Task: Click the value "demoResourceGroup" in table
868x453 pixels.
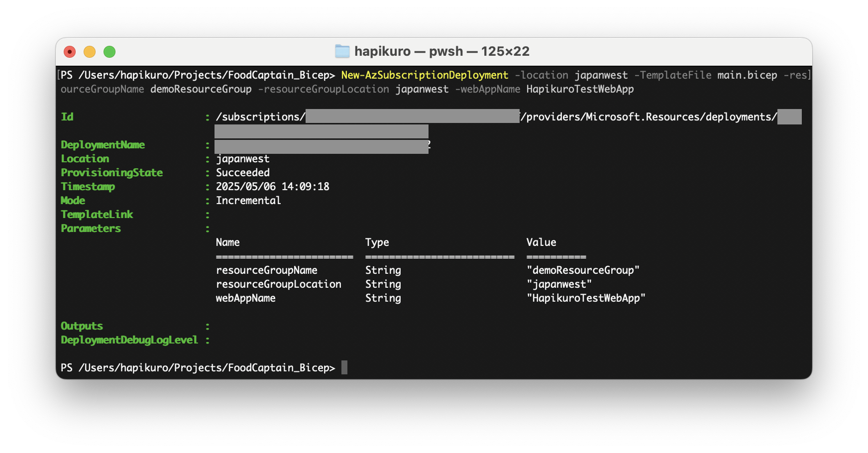Action: tap(583, 270)
